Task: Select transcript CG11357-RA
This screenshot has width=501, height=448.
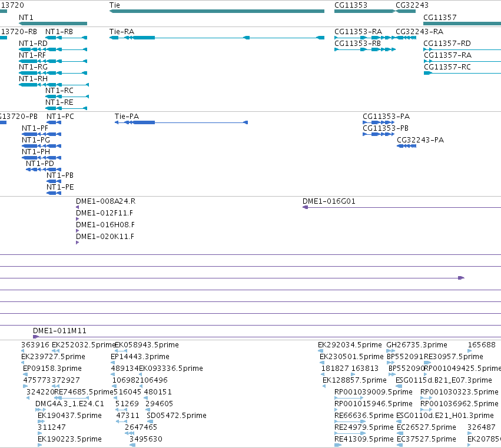Action: coord(462,61)
